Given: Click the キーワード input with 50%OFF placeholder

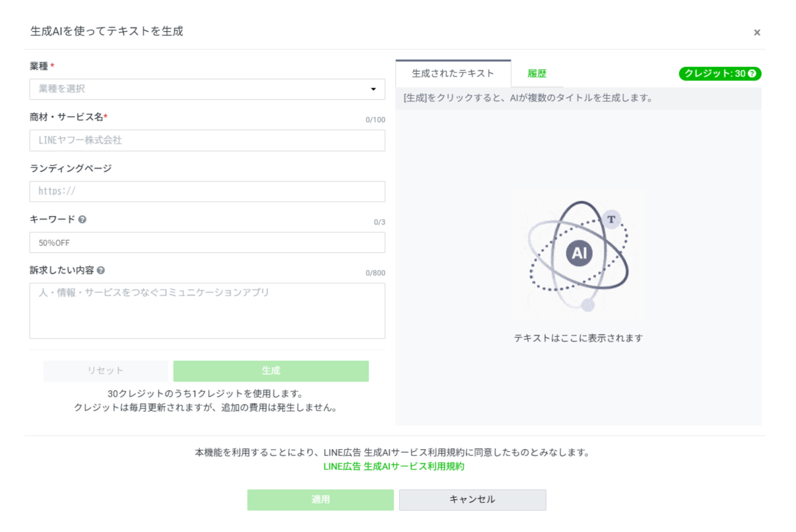Looking at the screenshot, I should click(x=207, y=243).
